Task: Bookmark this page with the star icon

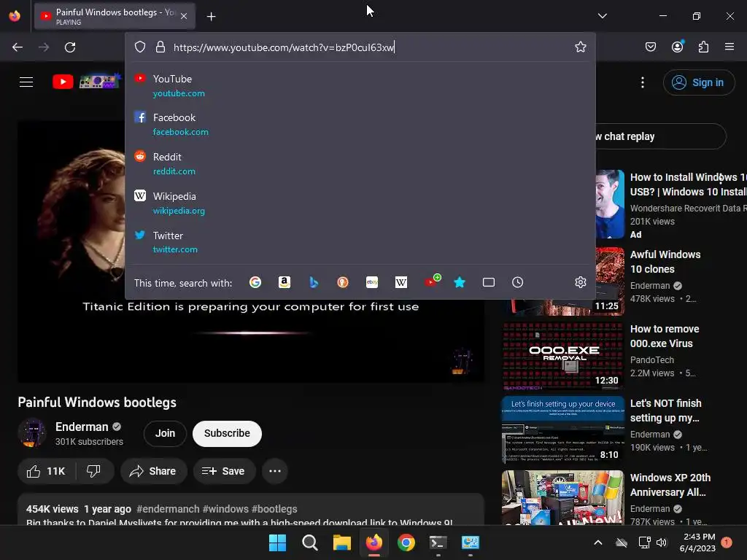Action: (x=580, y=47)
